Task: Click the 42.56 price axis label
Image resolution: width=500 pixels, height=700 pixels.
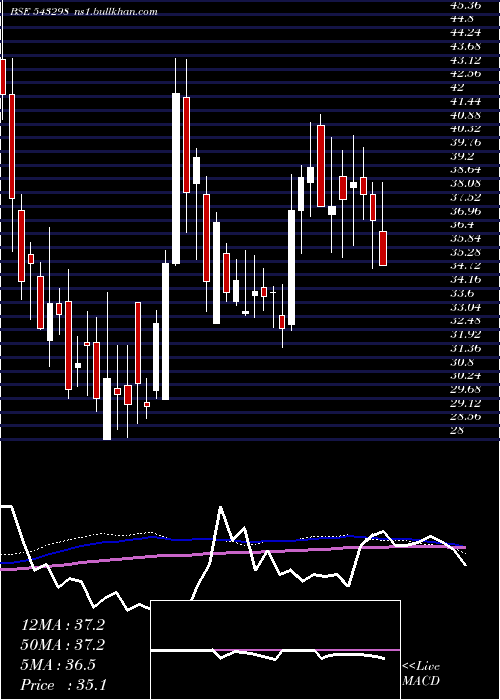Action: pos(465,73)
